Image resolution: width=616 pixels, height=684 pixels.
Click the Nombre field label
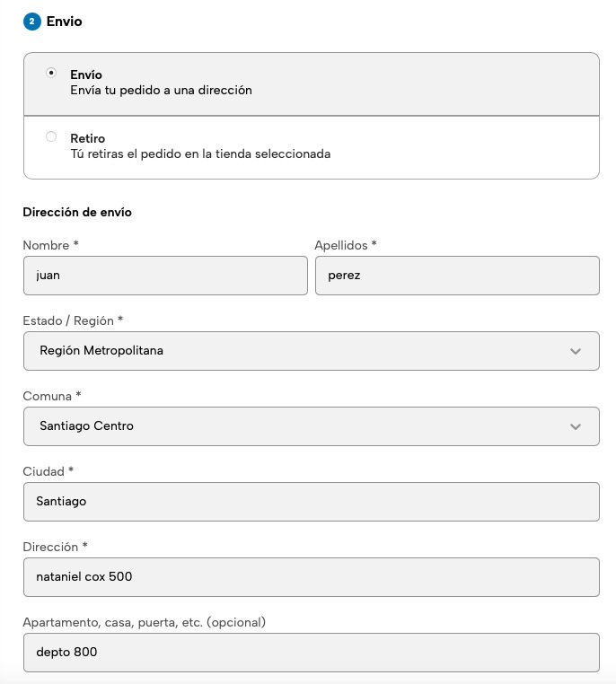point(50,245)
